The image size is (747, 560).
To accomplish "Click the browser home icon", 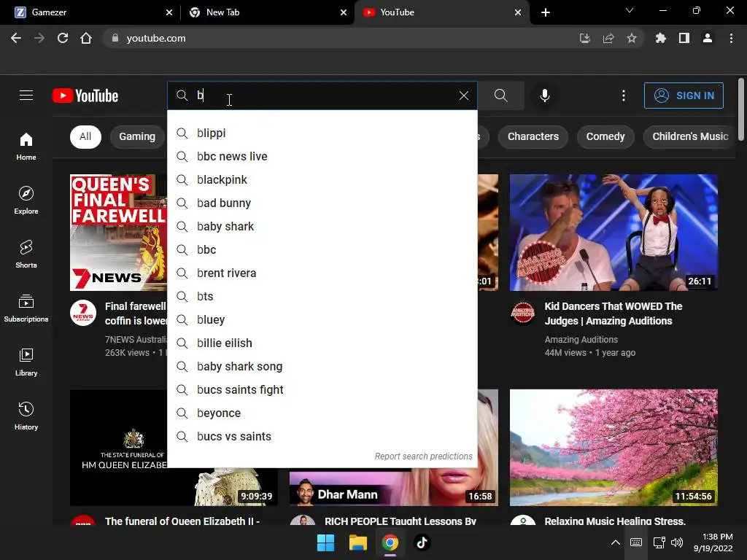I will point(86,38).
